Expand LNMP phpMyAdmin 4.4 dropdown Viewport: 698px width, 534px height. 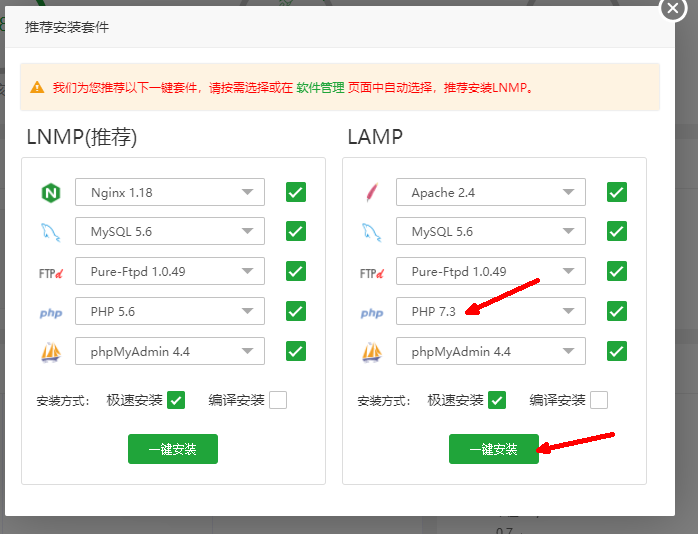(170, 352)
